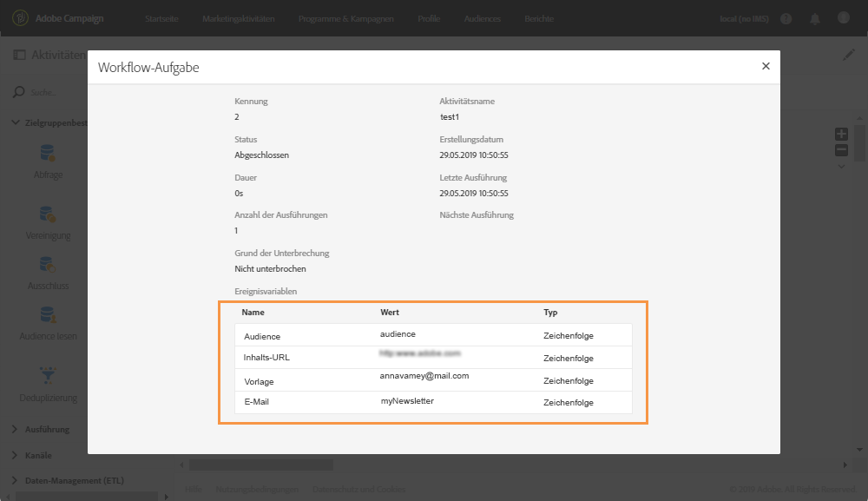Click the Adobe Campaign logo icon
The image size is (868, 501).
click(x=21, y=18)
